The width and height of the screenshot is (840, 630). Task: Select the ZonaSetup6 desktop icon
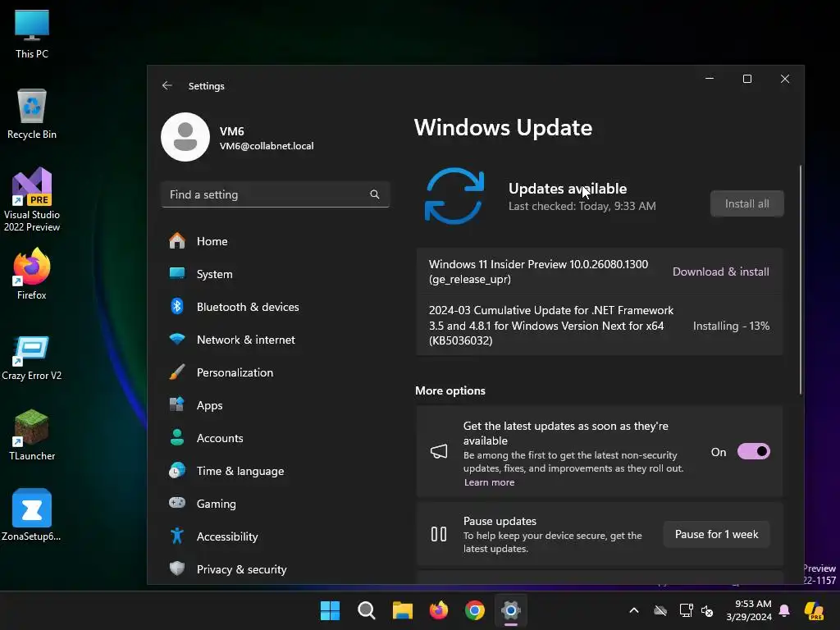pos(32,515)
